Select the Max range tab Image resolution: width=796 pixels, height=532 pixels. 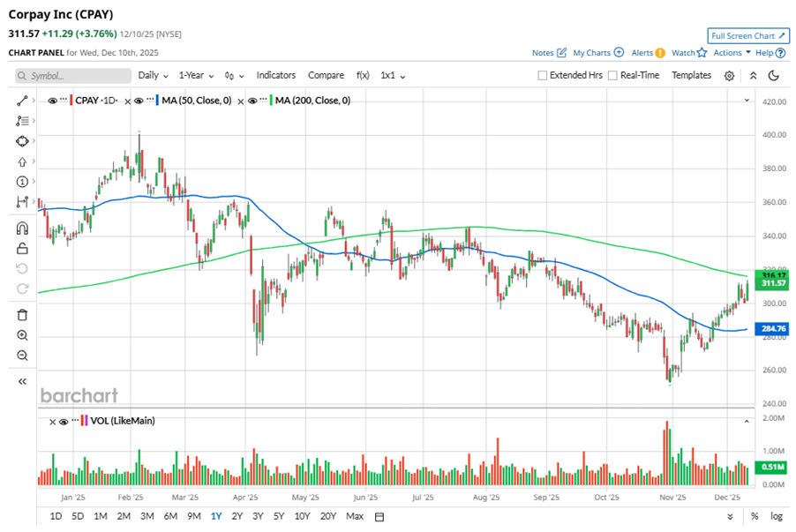coord(355,516)
